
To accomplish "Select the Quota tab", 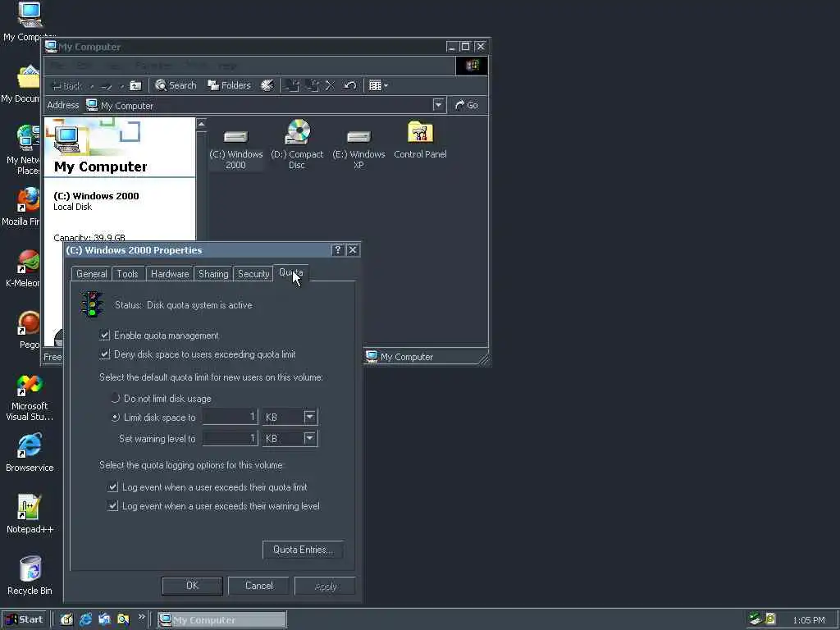I will (291, 272).
